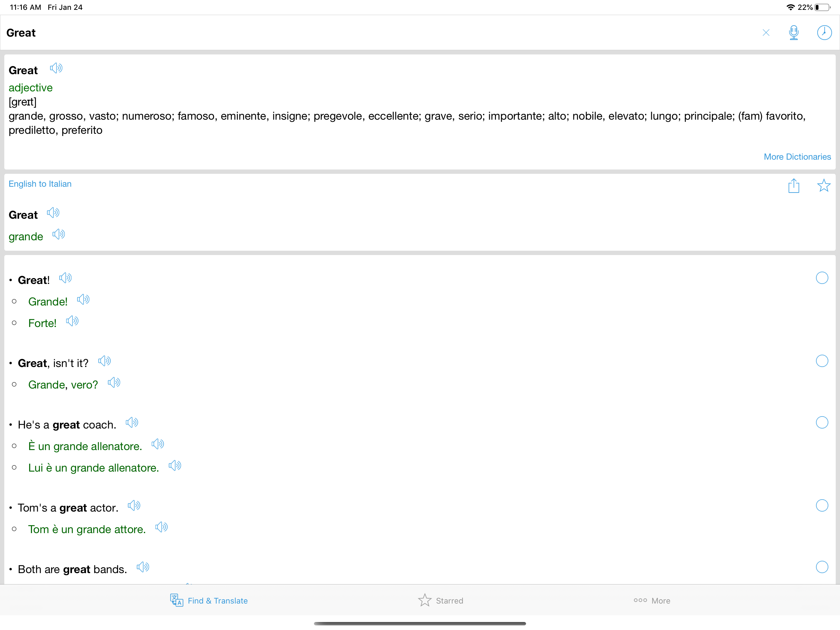Image resolution: width=840 pixels, height=630 pixels.
Task: Tap the microphone voice input icon
Action: click(793, 33)
